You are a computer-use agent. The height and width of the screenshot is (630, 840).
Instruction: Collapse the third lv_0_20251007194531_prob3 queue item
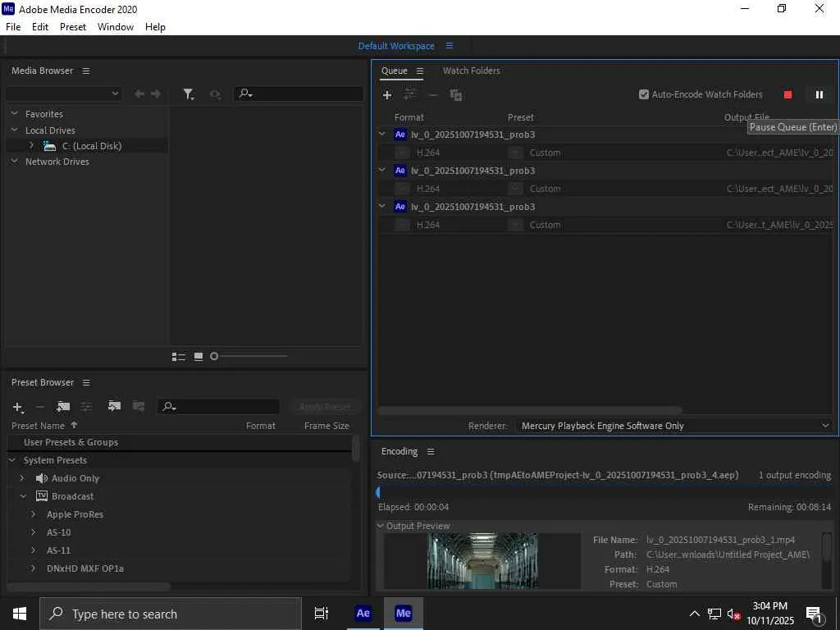coord(382,206)
